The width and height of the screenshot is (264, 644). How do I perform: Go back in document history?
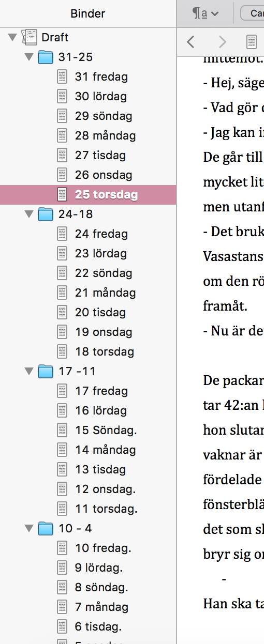190,41
